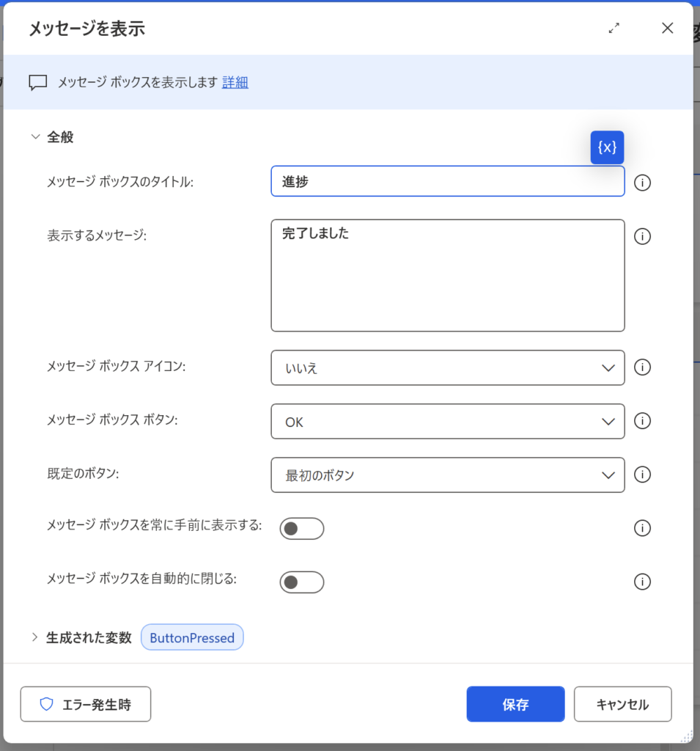700x751 pixels.
Task: Click info icon beside the message text area
Action: tap(642, 236)
